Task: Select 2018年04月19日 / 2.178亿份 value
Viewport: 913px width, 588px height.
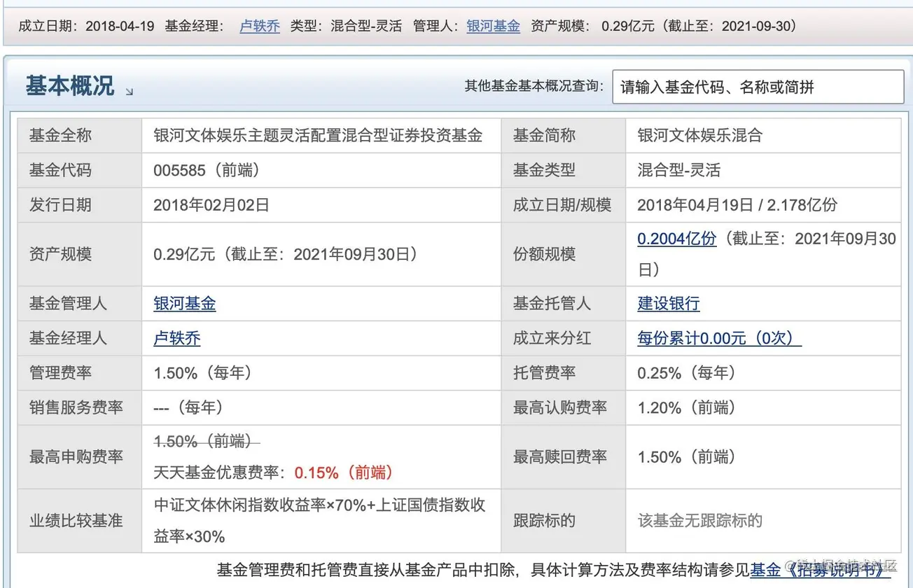Action: pyautogui.click(x=737, y=205)
